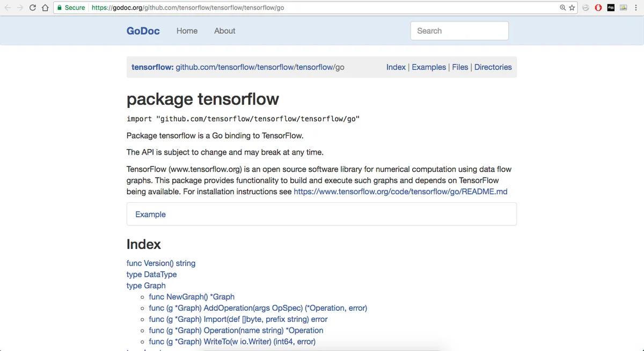This screenshot has height=351, width=644.
Task: Click the bookmark star icon
Action: pos(572,8)
